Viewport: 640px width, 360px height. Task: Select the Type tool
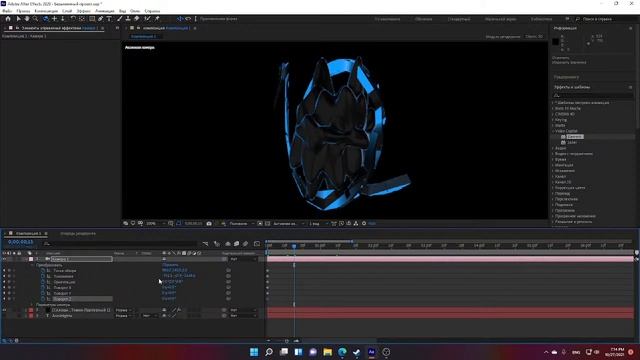click(x=109, y=19)
